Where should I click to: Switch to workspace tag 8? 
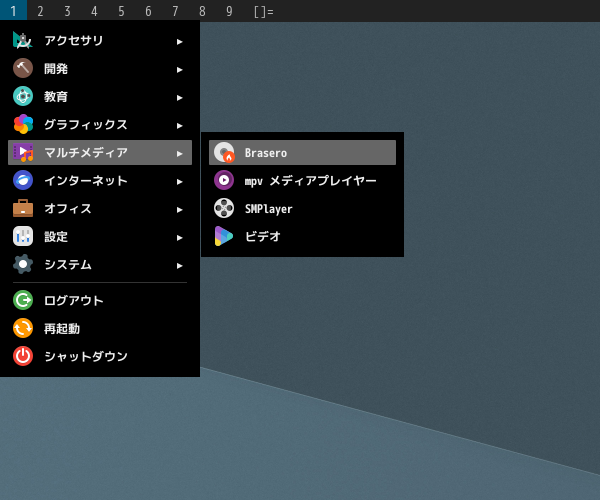[x=202, y=10]
